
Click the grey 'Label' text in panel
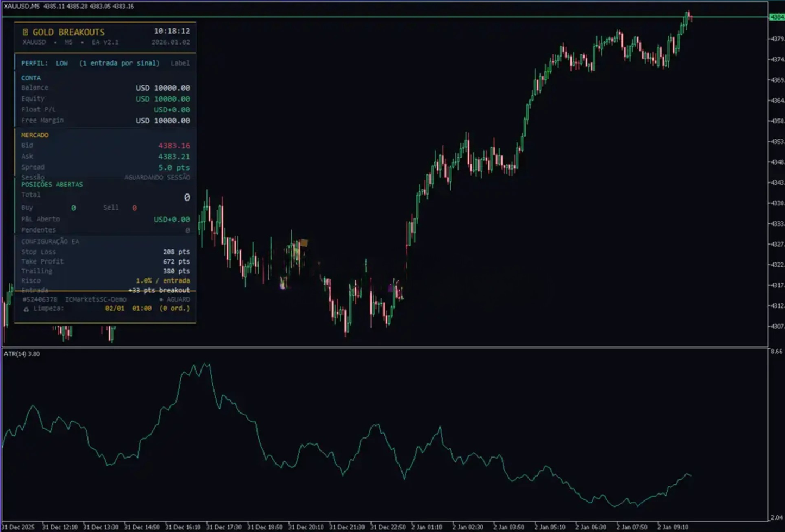(x=180, y=63)
